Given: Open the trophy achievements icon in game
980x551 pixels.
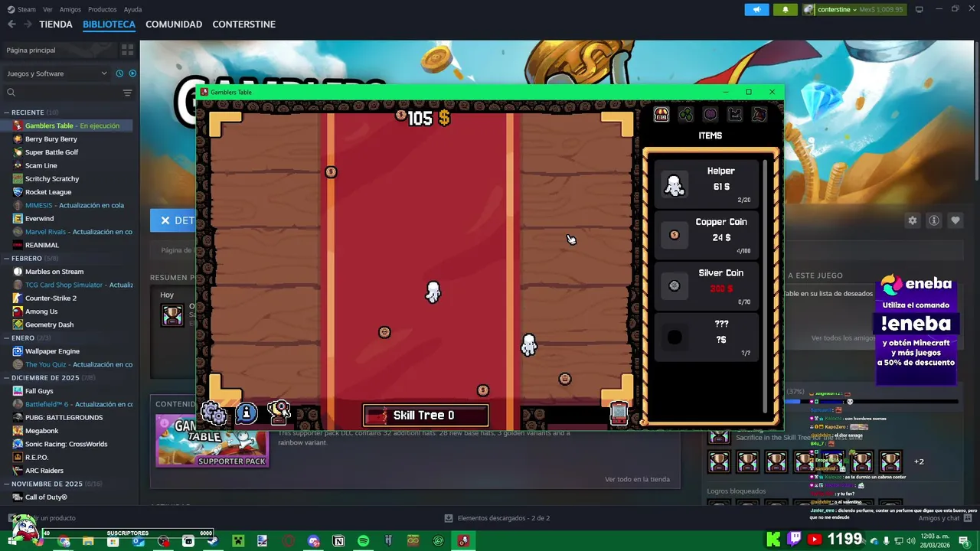Looking at the screenshot, I should [279, 412].
